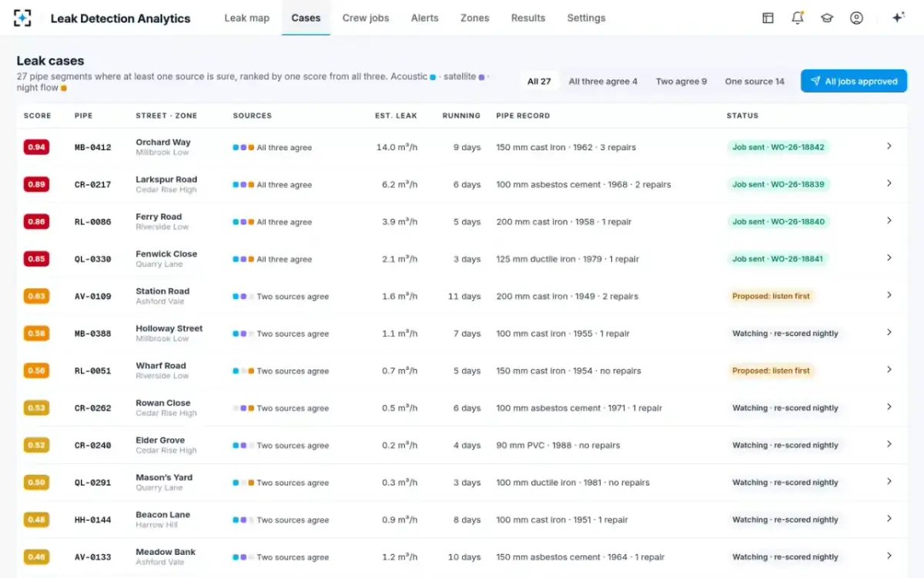The height and width of the screenshot is (578, 924).
Task: Click pipe ID QL-0291
Action: 92,482
